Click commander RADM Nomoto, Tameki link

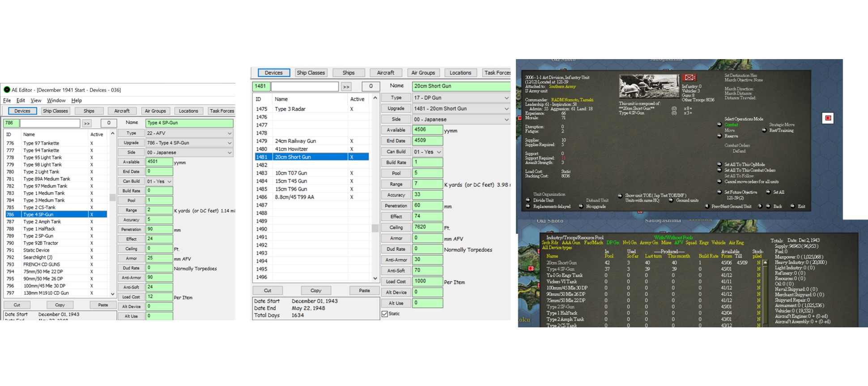point(572,100)
